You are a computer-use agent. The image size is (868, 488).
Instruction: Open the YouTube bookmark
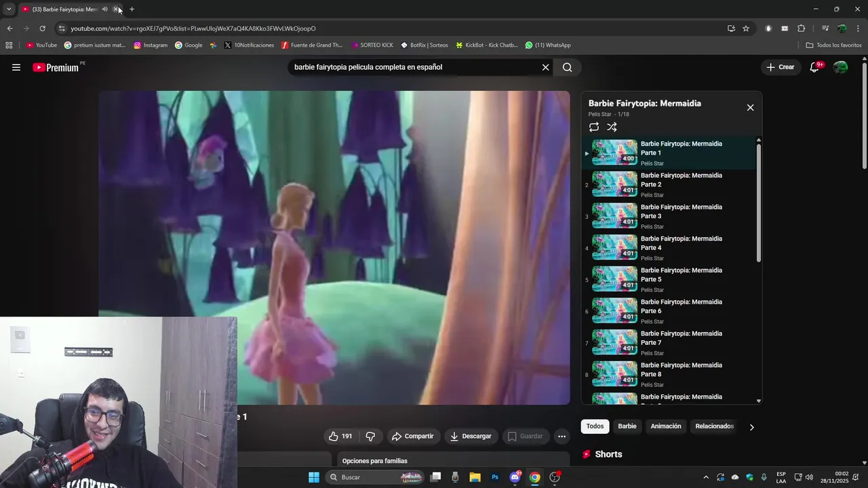tap(41, 45)
